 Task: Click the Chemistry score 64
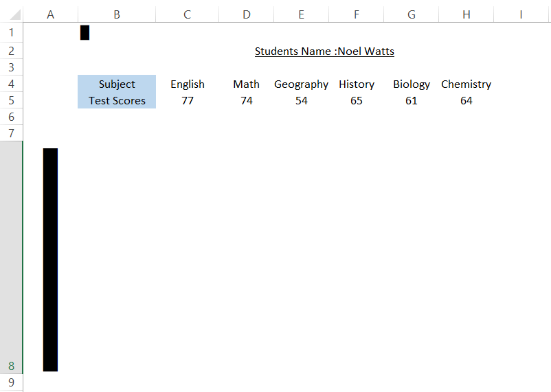coord(466,100)
